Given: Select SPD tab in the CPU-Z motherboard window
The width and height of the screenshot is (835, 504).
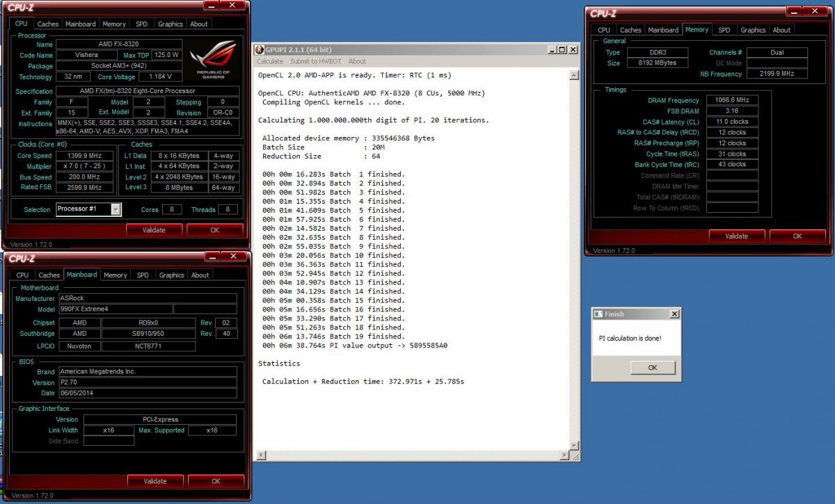Looking at the screenshot, I should pos(143,275).
